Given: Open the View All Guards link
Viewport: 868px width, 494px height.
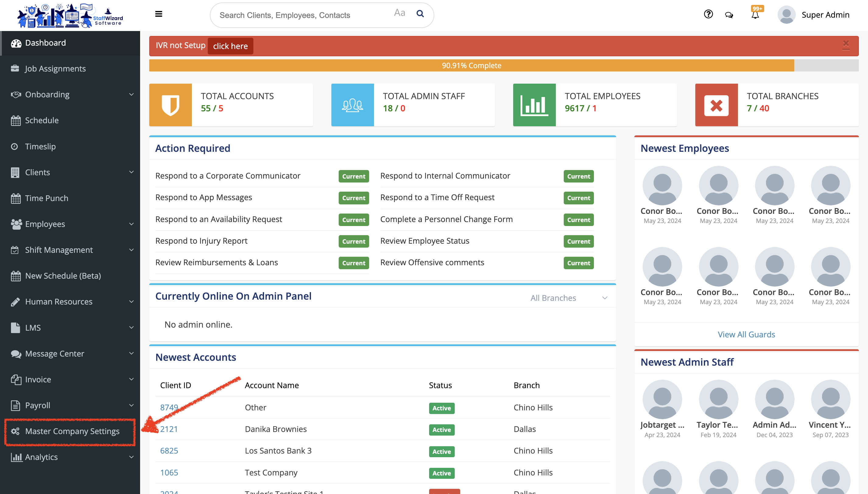Looking at the screenshot, I should pyautogui.click(x=746, y=334).
